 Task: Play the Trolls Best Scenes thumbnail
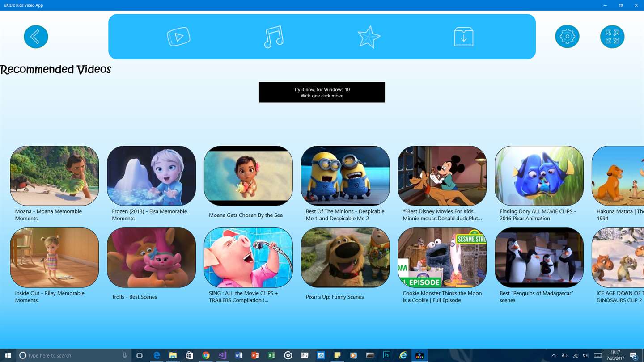click(x=152, y=257)
